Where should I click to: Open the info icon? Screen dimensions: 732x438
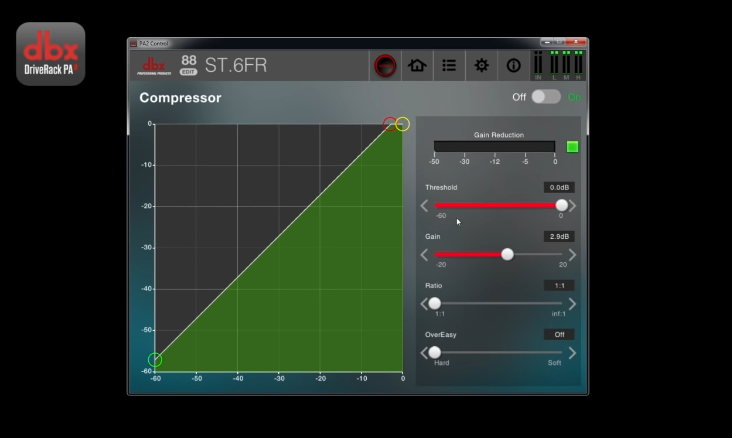[x=513, y=66]
